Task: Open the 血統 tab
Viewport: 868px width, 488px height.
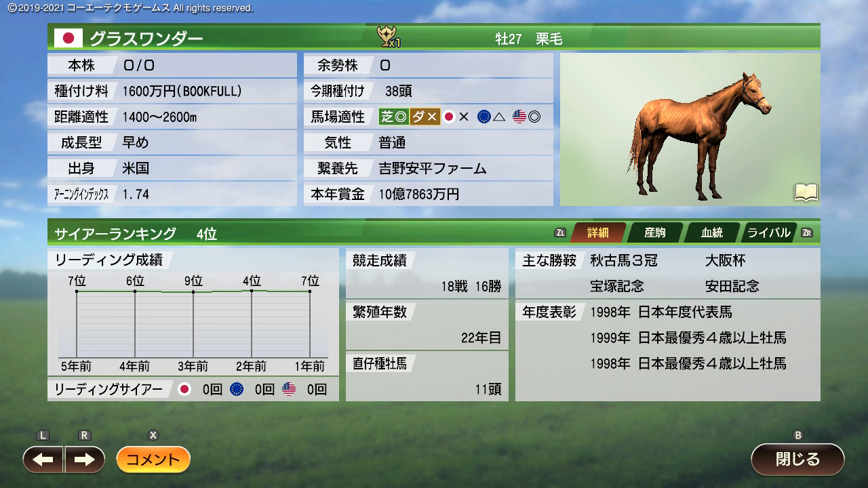Action: tap(712, 233)
